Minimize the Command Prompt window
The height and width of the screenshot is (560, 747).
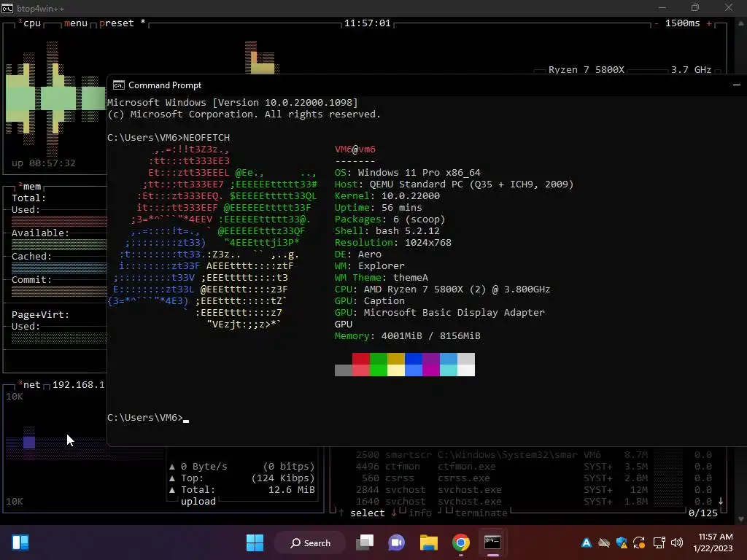tap(737, 85)
